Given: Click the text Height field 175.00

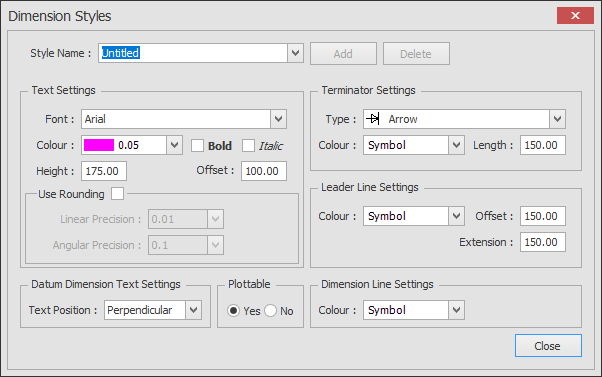Looking at the screenshot, I should (104, 171).
